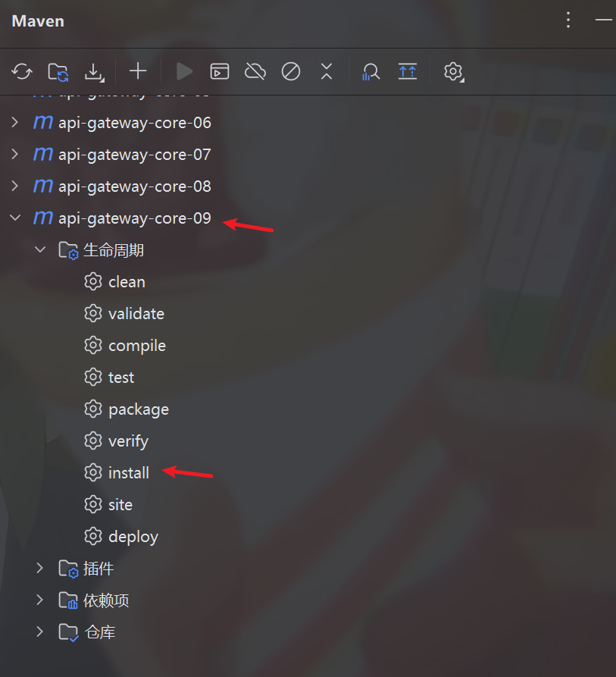
Task: Click Generate Sources and Update Folders icon
Action: 58,71
